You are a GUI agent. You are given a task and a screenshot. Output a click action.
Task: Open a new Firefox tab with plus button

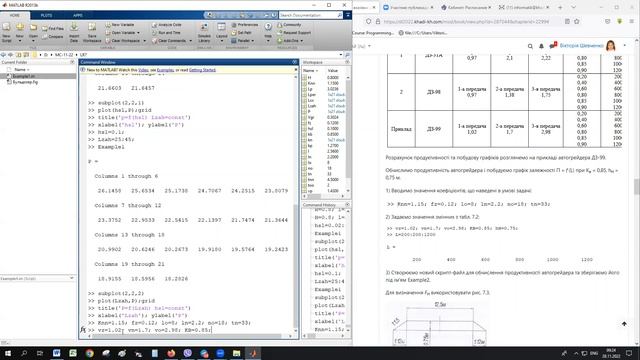(560, 7)
